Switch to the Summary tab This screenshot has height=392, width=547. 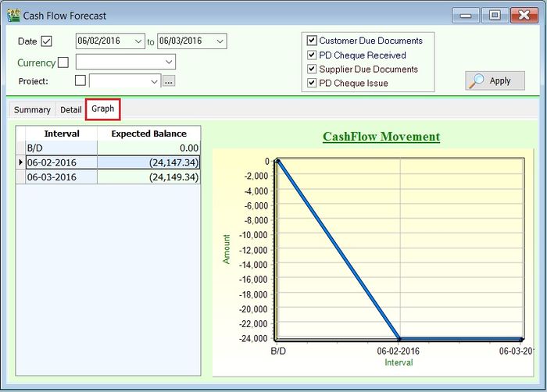32,110
